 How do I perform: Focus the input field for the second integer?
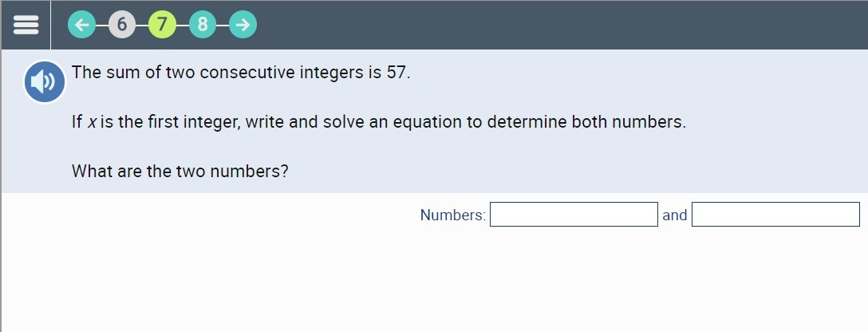[x=775, y=215]
